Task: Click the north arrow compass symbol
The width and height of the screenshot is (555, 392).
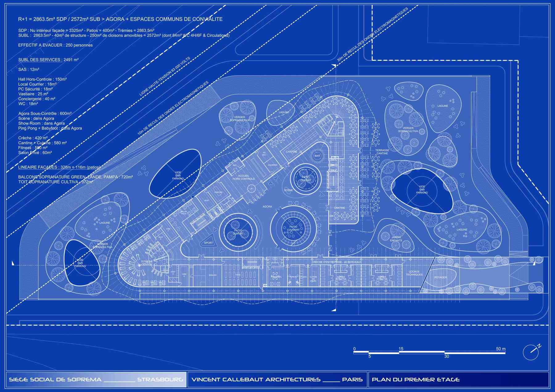Action: [x=531, y=352]
